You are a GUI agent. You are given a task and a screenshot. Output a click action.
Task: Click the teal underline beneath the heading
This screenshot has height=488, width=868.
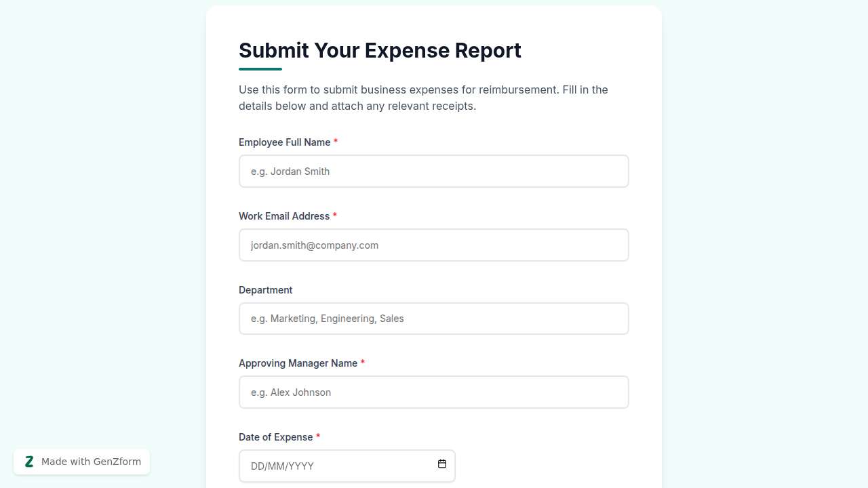pos(260,69)
